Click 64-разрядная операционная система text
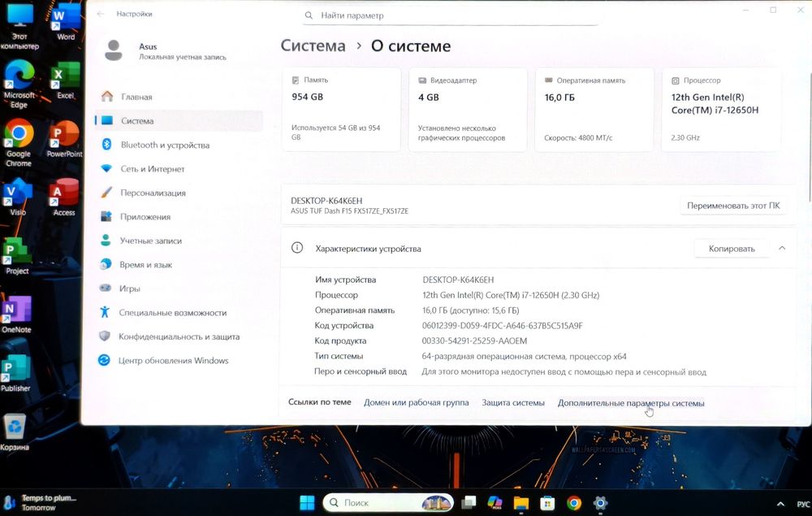The image size is (812, 516). [524, 357]
